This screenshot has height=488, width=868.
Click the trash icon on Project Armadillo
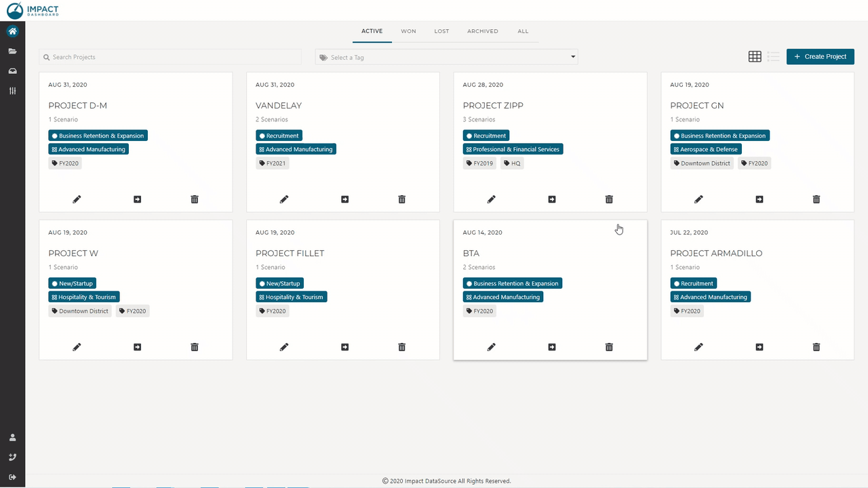[816, 347]
